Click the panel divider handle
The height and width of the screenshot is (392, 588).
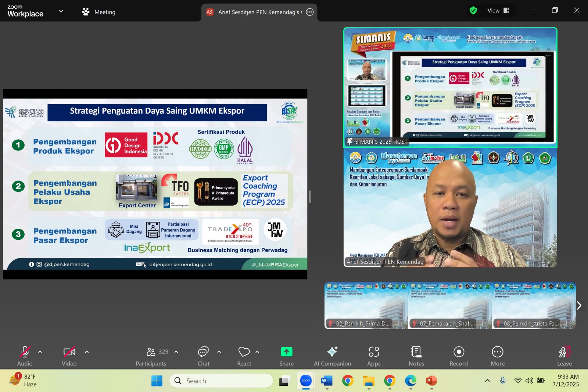(x=310, y=197)
